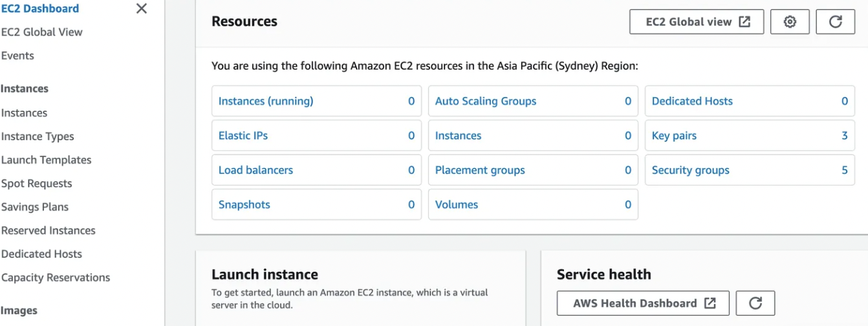Click the Instances section heading in sidebar
This screenshot has width=868, height=326.
pos(25,89)
